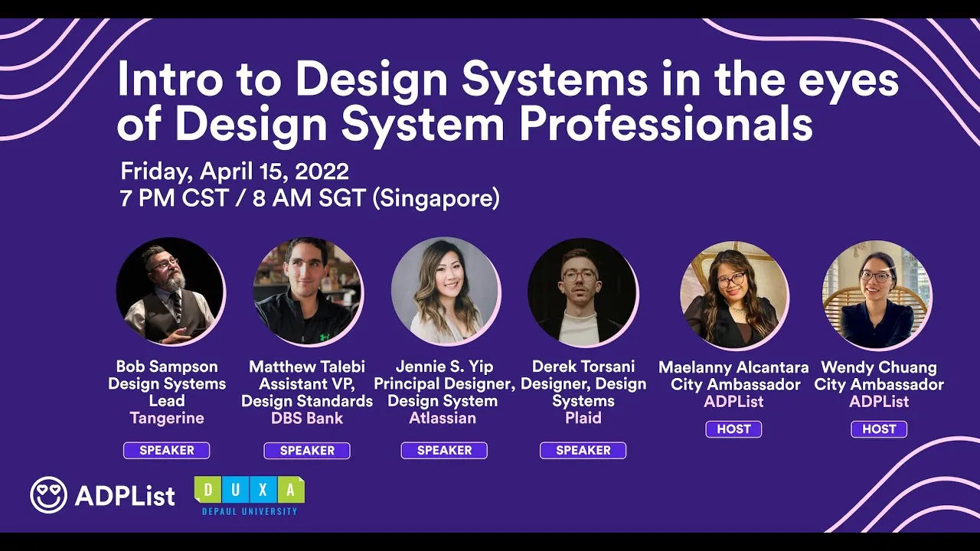Image resolution: width=980 pixels, height=551 pixels.
Task: Click the SPEAKER badge under Plaid
Action: [x=583, y=451]
